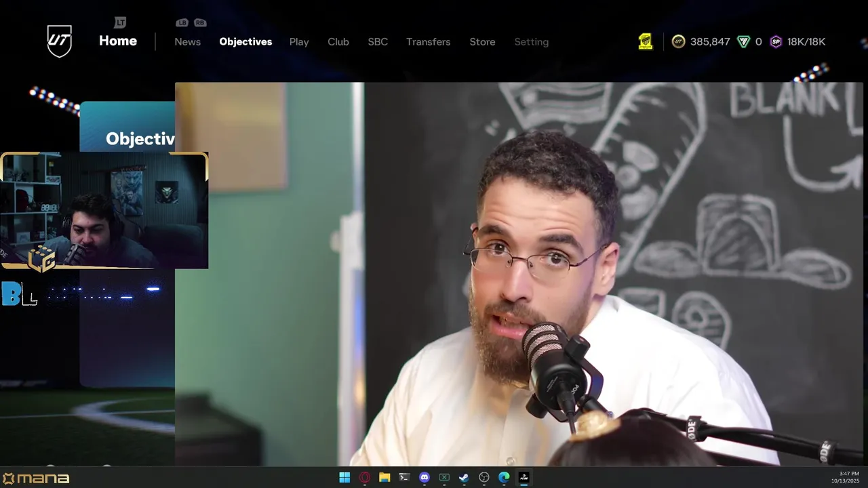The height and width of the screenshot is (488, 868).
Task: Open Discord from taskbar
Action: click(x=425, y=478)
